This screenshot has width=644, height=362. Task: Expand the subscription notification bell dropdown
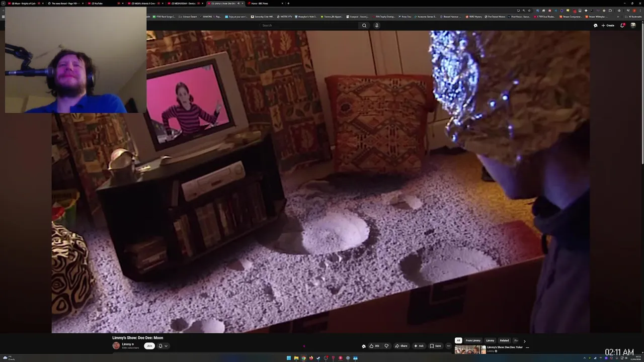pyautogui.click(x=163, y=346)
